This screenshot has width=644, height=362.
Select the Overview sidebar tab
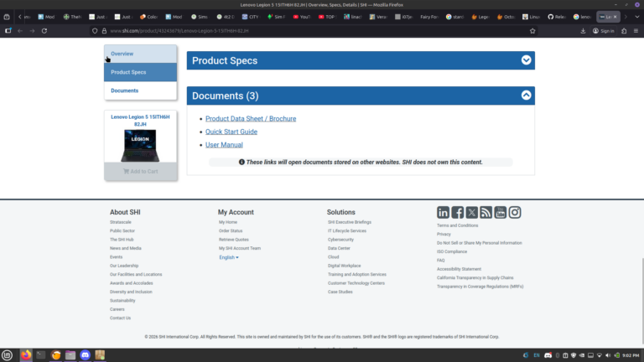[141, 54]
